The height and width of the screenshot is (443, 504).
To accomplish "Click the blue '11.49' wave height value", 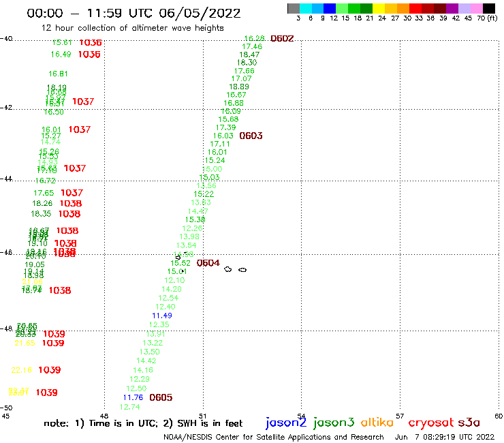I will tap(162, 316).
